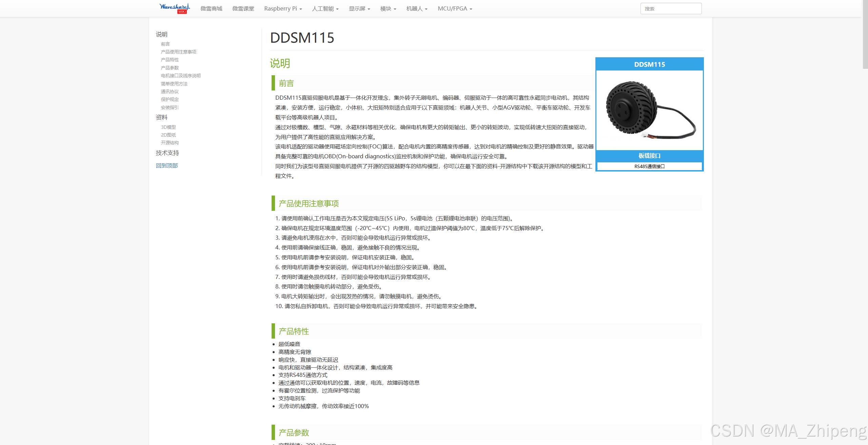Go to 电机接口及线序说明 sidebar entry
Image resolution: width=868 pixels, height=445 pixels.
tap(180, 76)
